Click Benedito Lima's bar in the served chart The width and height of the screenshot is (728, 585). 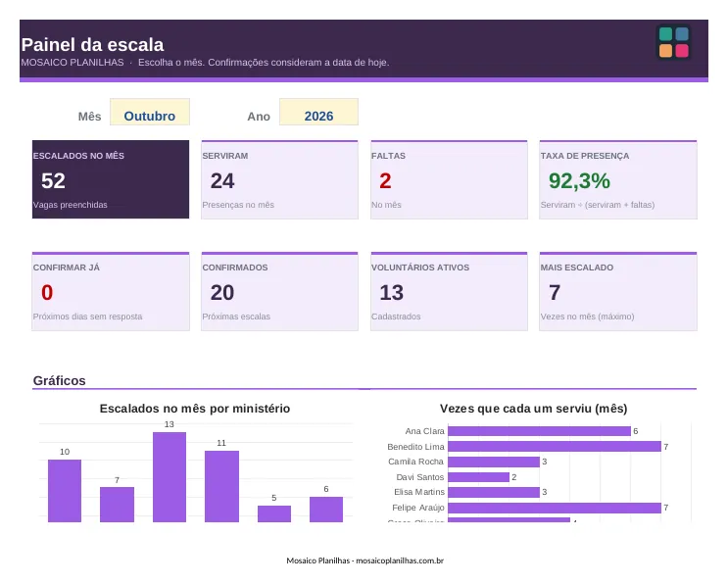pyautogui.click(x=555, y=447)
